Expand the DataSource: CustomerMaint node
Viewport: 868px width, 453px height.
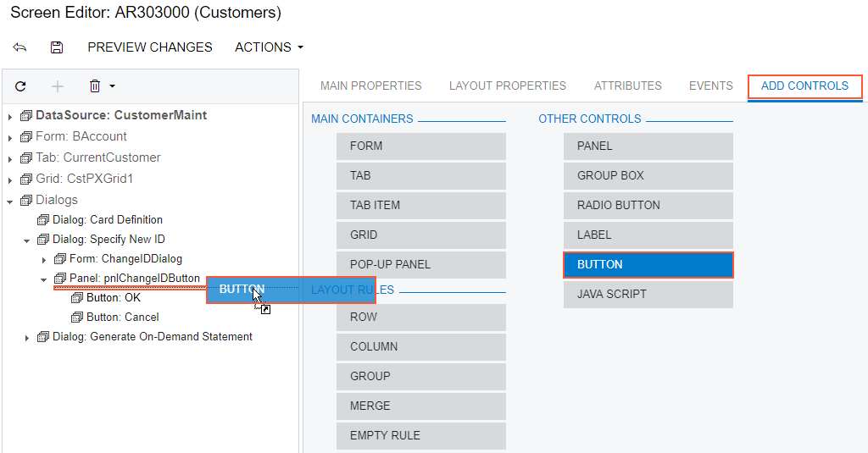[10, 116]
